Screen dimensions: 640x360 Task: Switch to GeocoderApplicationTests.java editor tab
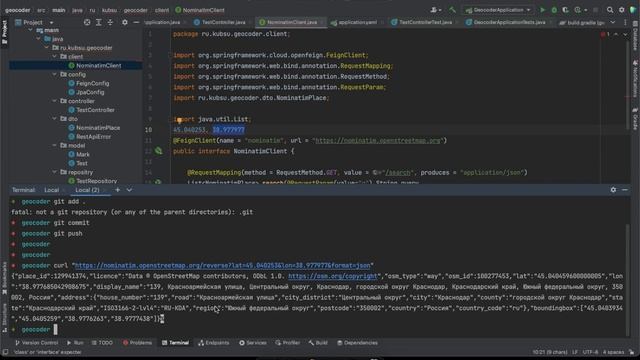pos(509,22)
